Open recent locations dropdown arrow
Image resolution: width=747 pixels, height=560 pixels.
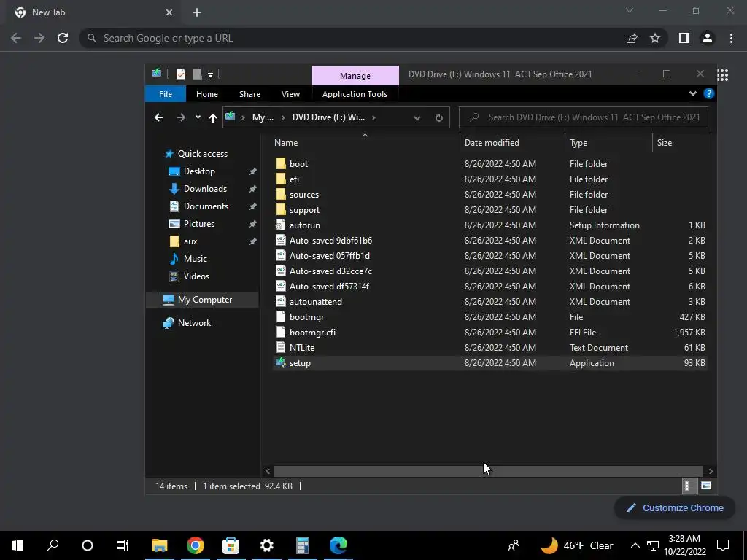tap(198, 117)
